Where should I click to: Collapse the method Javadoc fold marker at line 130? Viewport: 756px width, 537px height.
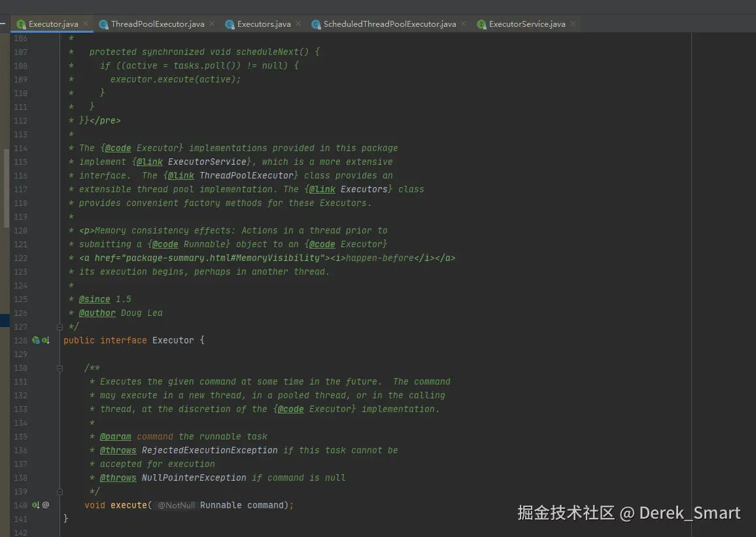(60, 368)
